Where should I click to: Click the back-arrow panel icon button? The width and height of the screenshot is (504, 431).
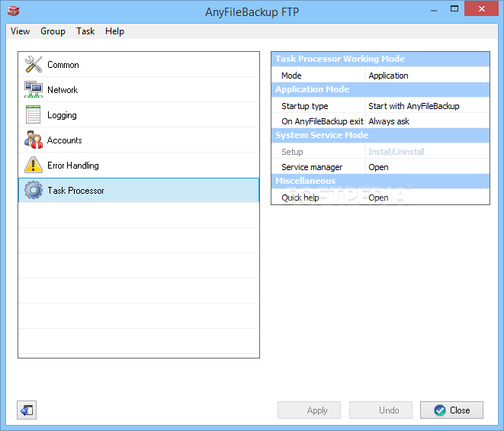pyautogui.click(x=27, y=410)
